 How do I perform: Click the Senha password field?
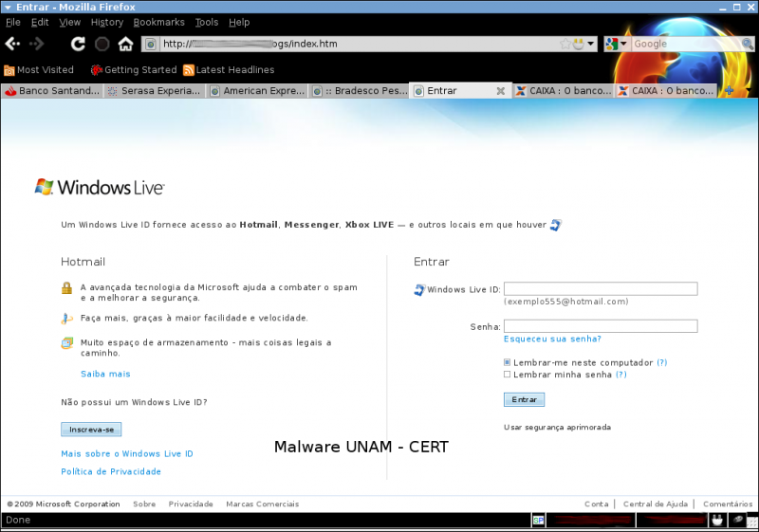[601, 326]
